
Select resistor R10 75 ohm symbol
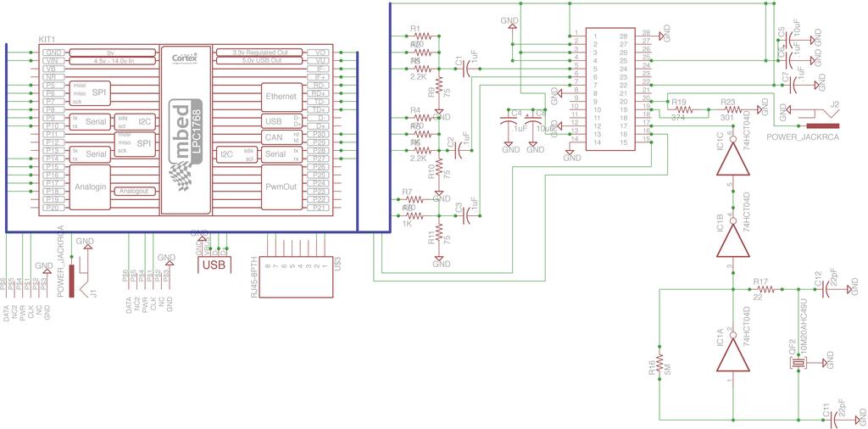tap(439, 167)
